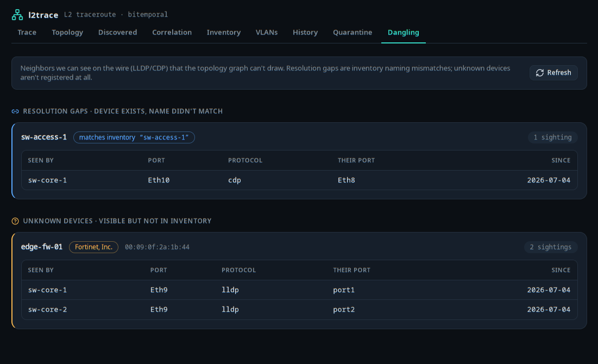Switch to the VLANs tab
The image size is (598, 364).
pyautogui.click(x=267, y=33)
